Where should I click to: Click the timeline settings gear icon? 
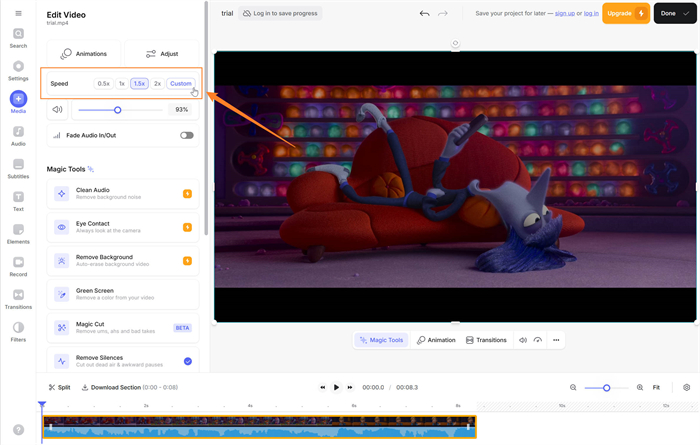pyautogui.click(x=686, y=387)
